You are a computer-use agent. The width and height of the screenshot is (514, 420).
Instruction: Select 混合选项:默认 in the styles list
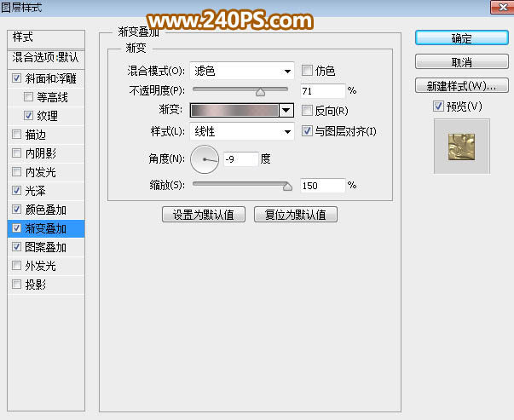pyautogui.click(x=46, y=58)
